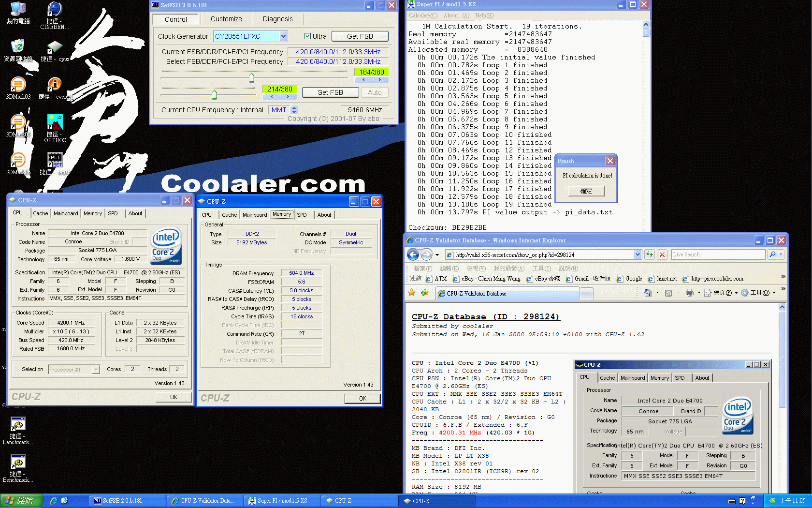The width and height of the screenshot is (812, 508).
Task: Click the help tray icon in taskbar
Action: 742,501
